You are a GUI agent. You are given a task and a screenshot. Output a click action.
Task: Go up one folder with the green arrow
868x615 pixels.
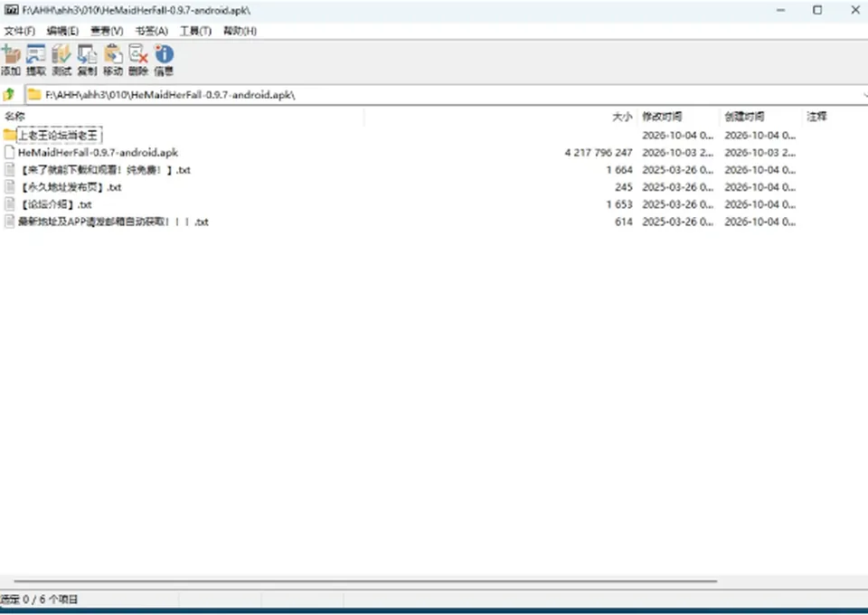(x=9, y=95)
